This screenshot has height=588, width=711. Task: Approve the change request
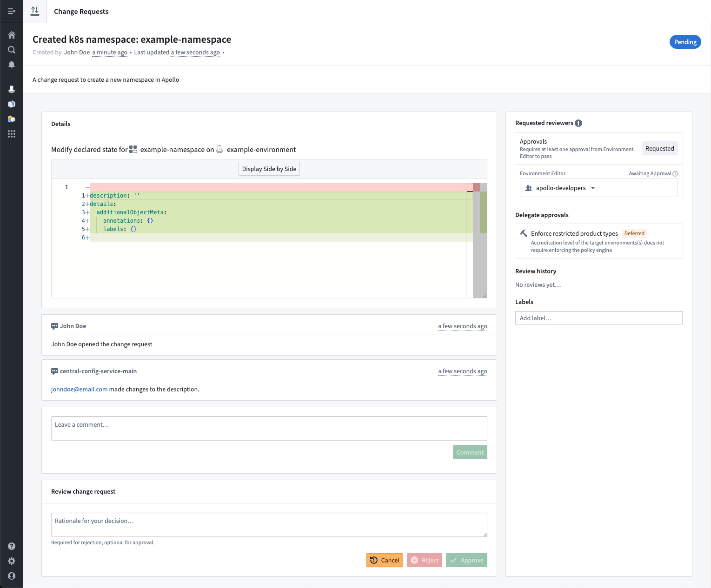466,560
